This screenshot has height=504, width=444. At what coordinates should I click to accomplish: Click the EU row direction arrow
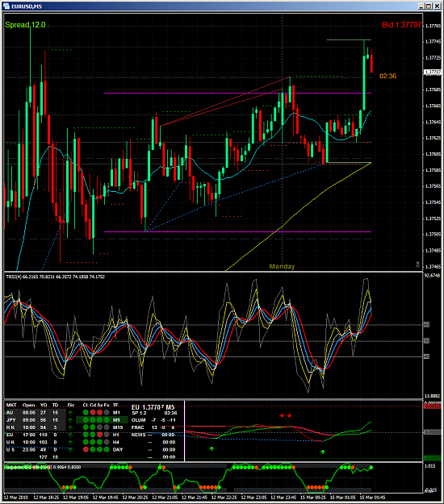tap(70, 435)
